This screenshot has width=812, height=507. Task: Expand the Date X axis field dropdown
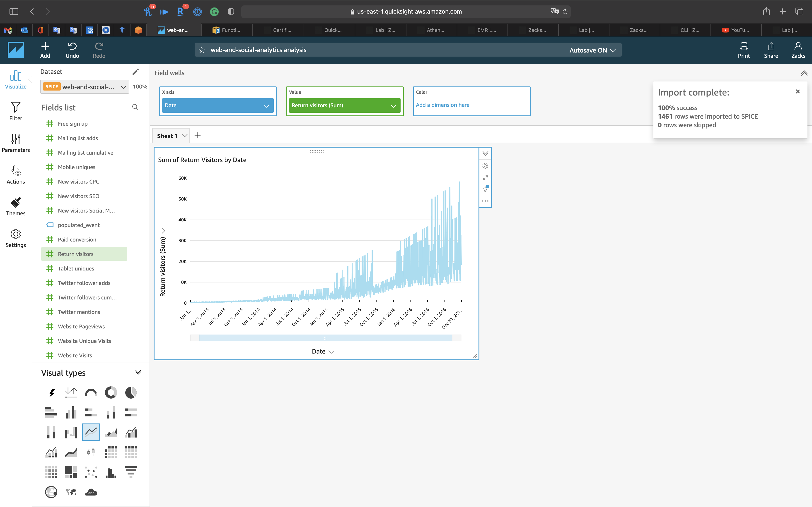click(x=266, y=106)
